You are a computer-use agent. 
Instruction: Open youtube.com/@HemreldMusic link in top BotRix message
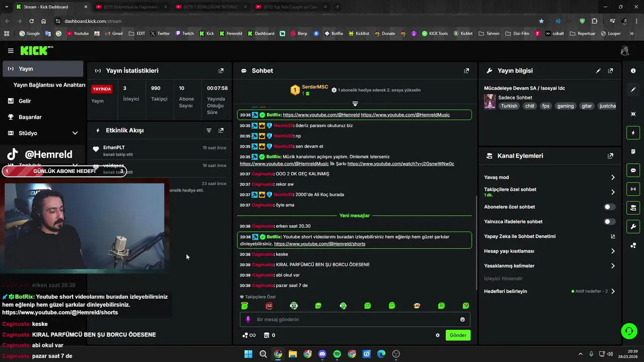(x=405, y=115)
